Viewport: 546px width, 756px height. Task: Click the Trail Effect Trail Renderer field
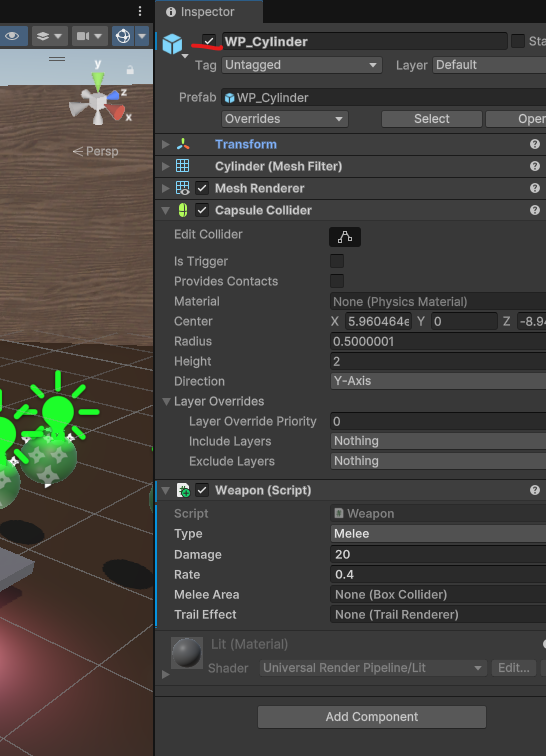tap(438, 615)
